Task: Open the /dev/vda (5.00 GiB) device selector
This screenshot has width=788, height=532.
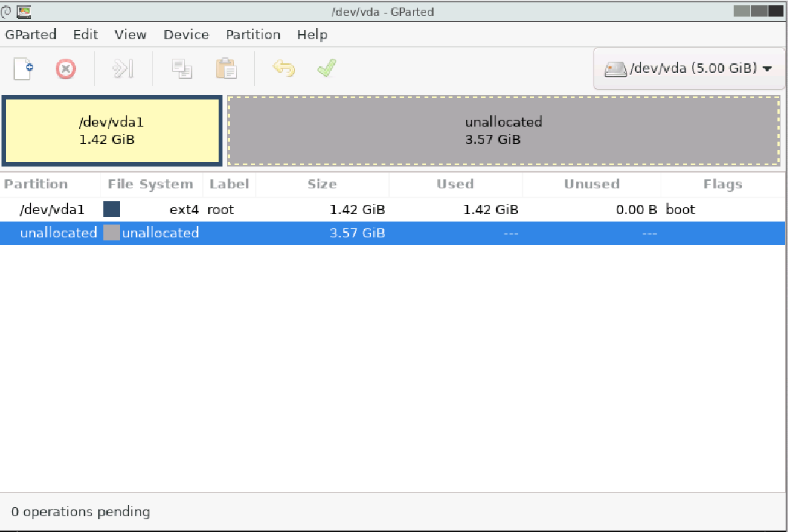Action: coord(688,69)
